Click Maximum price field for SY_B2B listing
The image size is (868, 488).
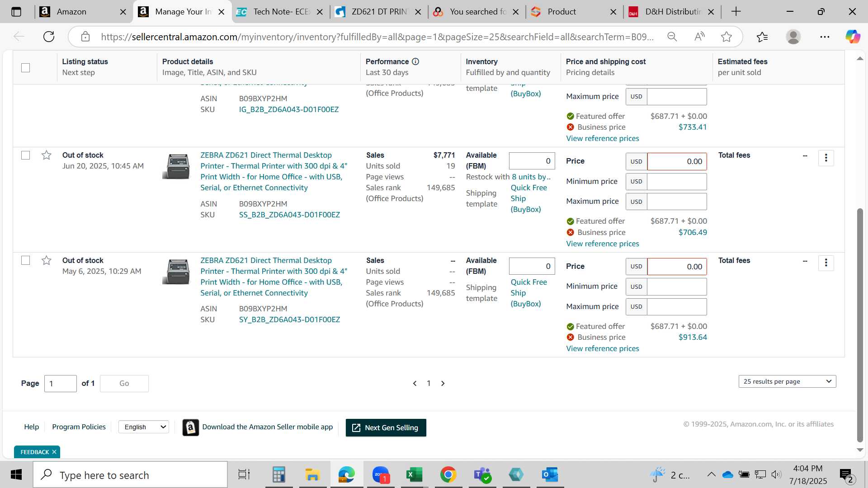pos(677,307)
